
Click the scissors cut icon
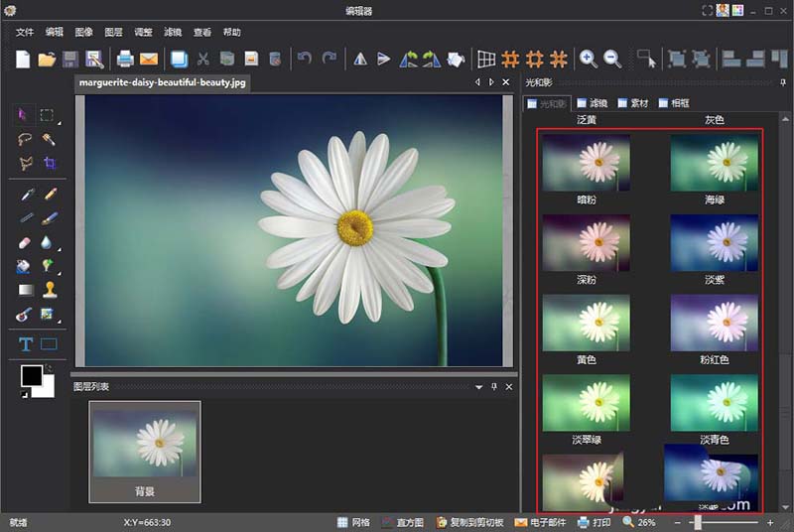(203, 59)
